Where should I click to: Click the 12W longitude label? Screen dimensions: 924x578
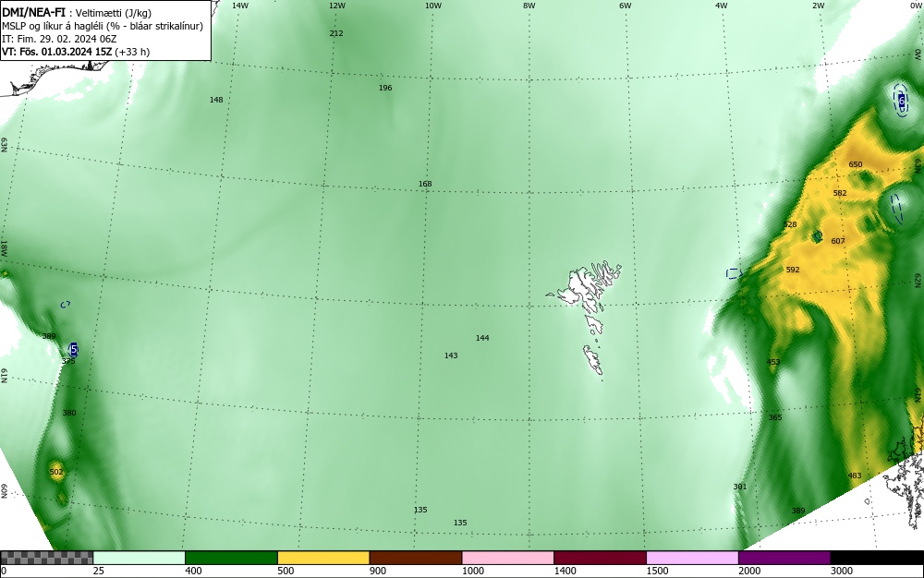336,6
